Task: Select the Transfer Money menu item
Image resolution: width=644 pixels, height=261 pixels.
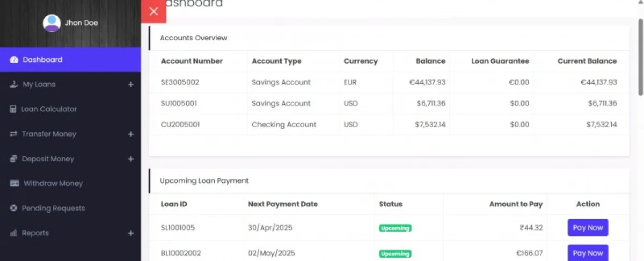Action: coord(70,134)
